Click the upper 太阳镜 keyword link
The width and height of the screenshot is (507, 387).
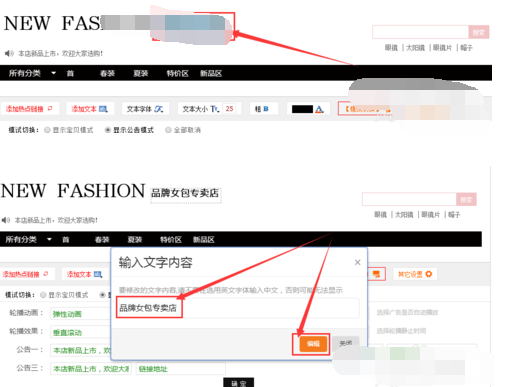tap(415, 48)
